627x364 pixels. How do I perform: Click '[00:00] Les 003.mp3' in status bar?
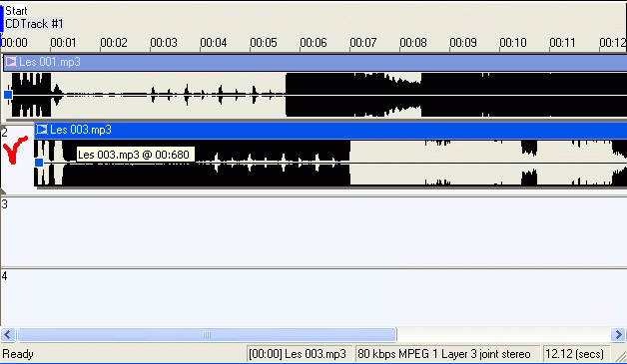pos(298,354)
